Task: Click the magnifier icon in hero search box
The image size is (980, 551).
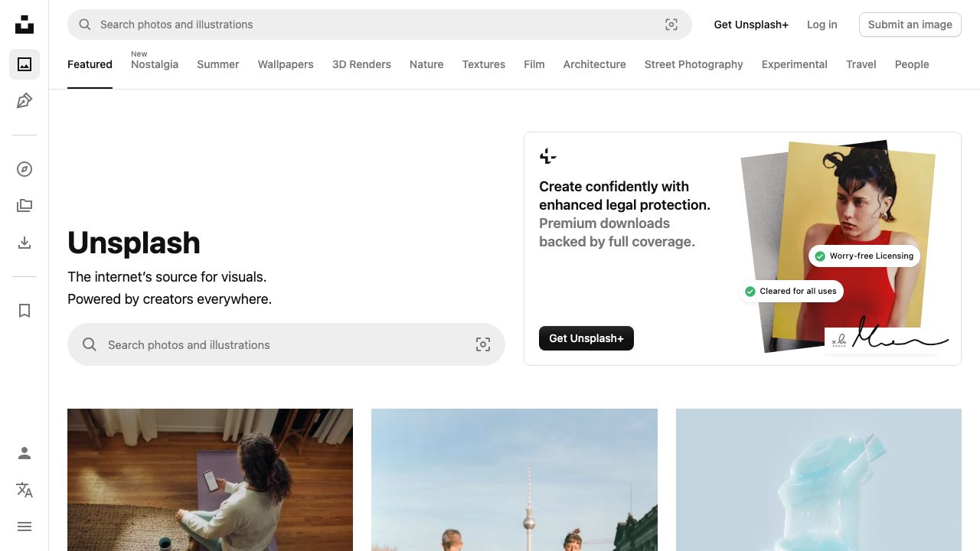Action: pyautogui.click(x=90, y=344)
